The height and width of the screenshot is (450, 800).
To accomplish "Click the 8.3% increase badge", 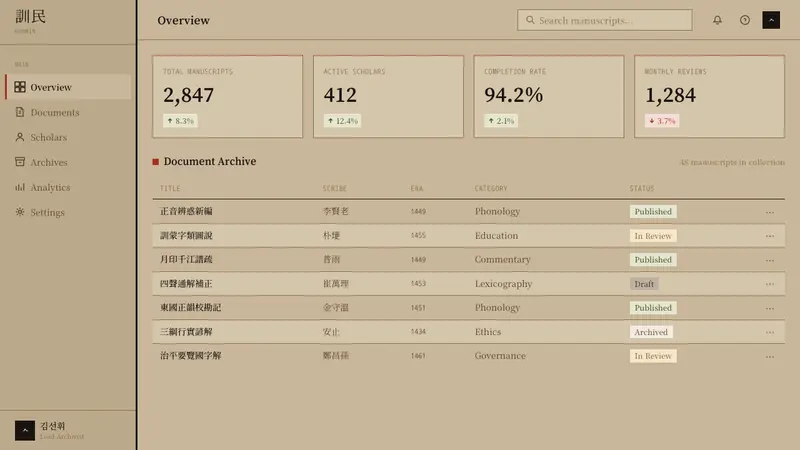I will click(x=181, y=121).
